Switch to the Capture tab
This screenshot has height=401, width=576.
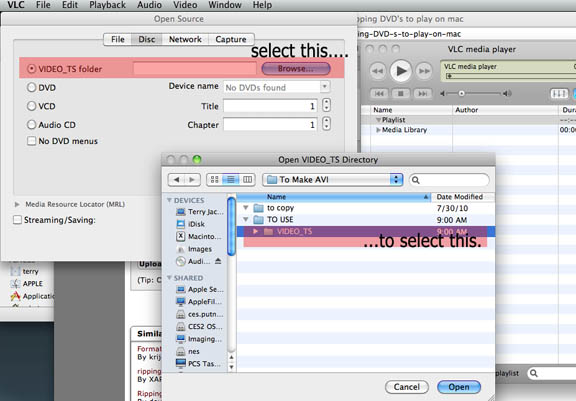pyautogui.click(x=231, y=39)
